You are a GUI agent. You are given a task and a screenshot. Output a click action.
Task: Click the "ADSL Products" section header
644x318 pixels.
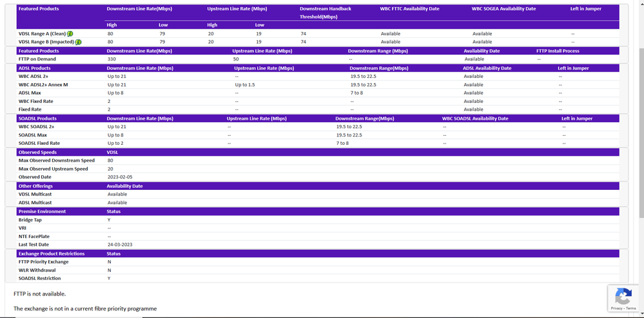(x=35, y=68)
